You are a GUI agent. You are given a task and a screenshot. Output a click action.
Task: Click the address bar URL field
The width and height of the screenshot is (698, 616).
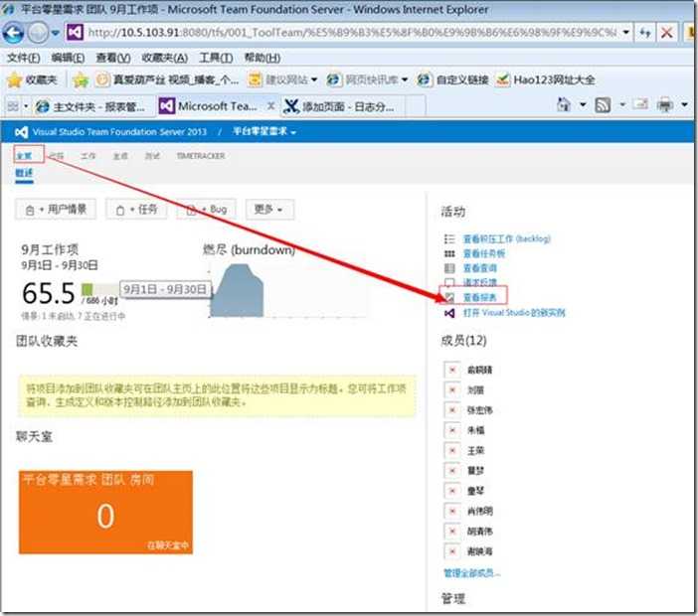point(352,33)
